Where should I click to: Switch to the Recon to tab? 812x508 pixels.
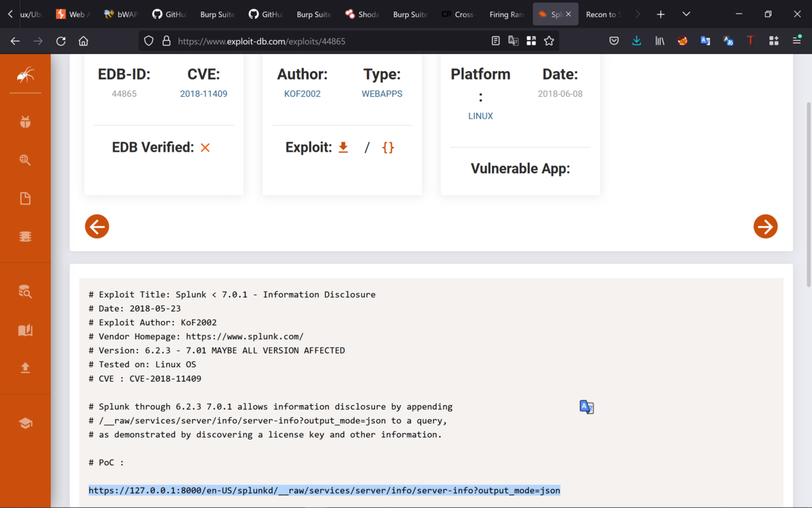[x=604, y=14]
